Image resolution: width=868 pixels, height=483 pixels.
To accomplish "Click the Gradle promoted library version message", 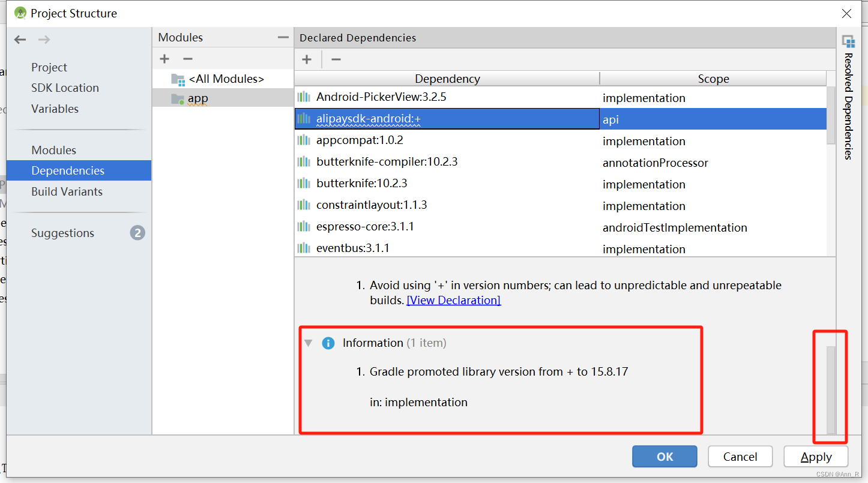I will click(x=499, y=371).
